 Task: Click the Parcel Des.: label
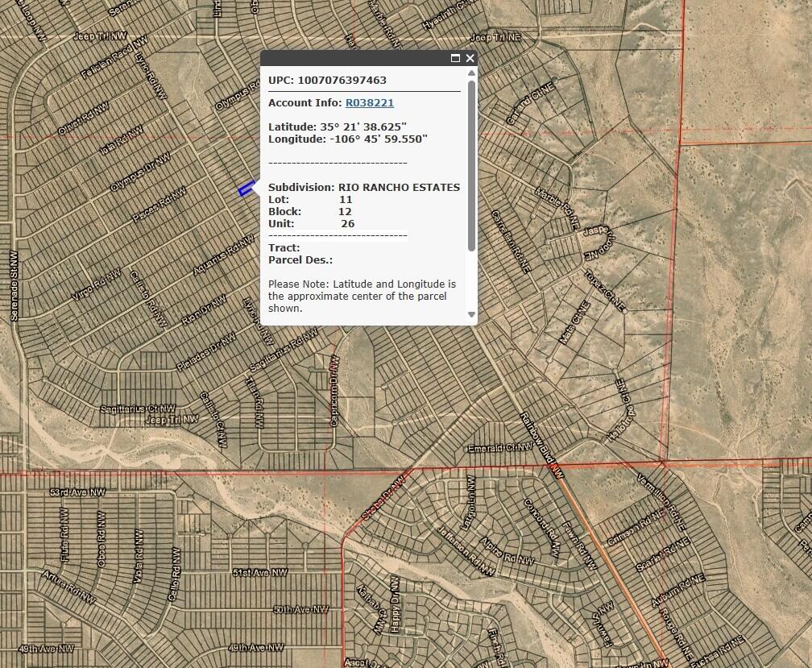coord(300,260)
